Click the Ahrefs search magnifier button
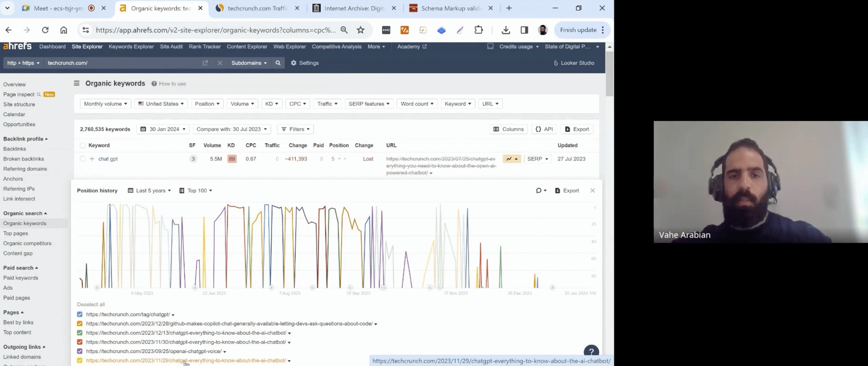868x366 pixels. click(278, 63)
